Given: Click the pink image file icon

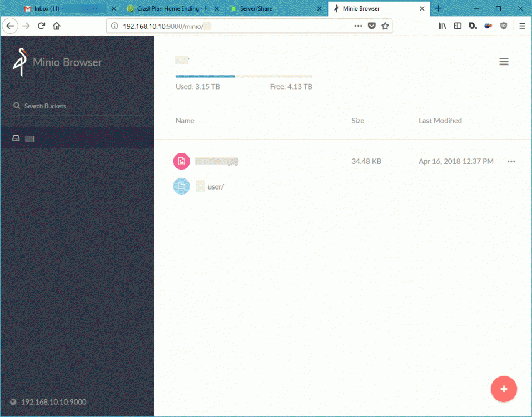Looking at the screenshot, I should pos(182,161).
